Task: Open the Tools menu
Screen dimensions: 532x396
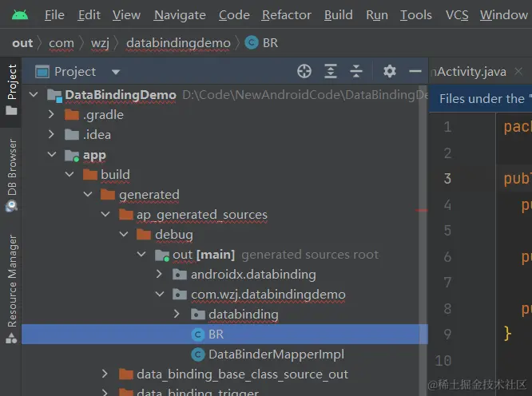Action: [416, 15]
